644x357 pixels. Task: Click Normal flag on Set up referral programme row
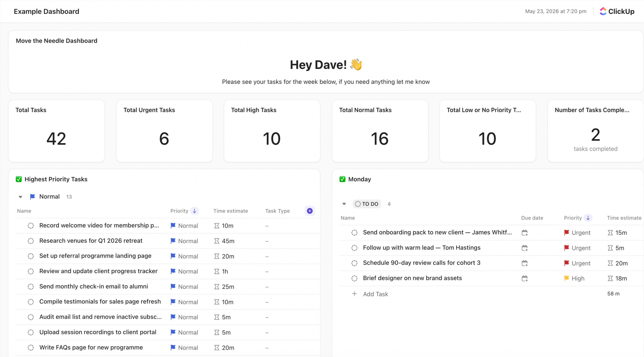tap(173, 256)
